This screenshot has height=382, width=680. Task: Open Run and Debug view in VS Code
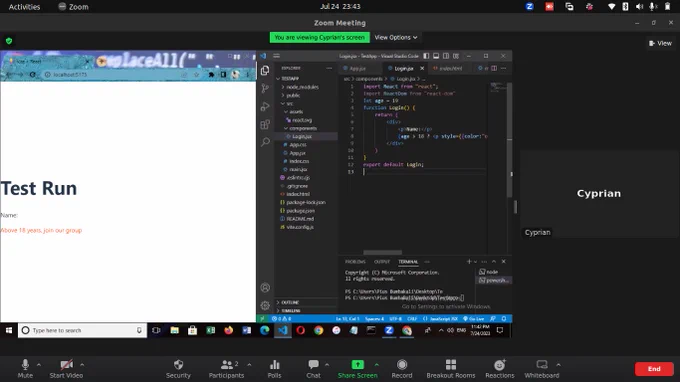tap(265, 106)
